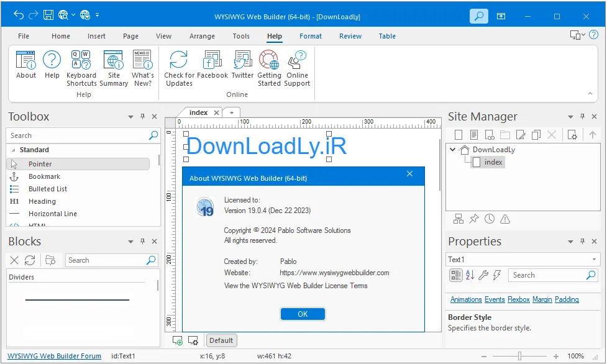Click the Properties wrench icon
Viewport: 607px width, 364px height.
click(x=483, y=275)
